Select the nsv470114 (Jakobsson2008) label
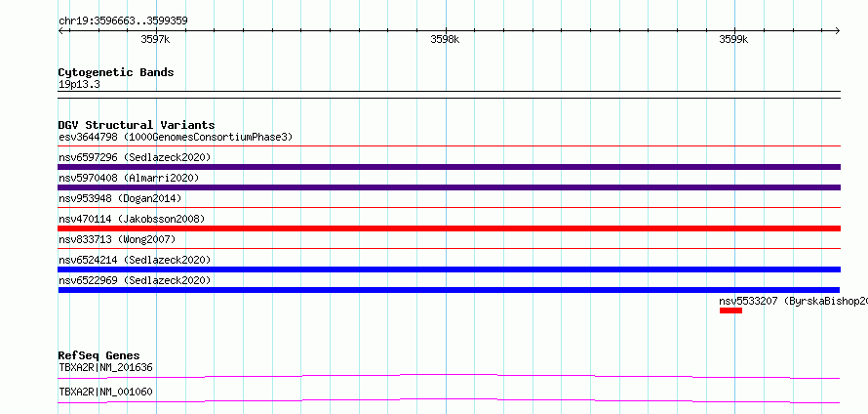868x414 pixels. coord(132,219)
